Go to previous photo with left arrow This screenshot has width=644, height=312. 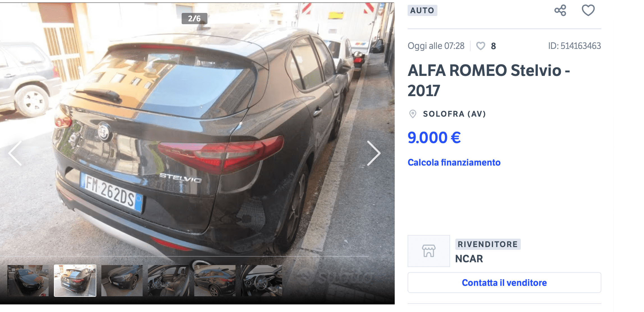coord(15,153)
